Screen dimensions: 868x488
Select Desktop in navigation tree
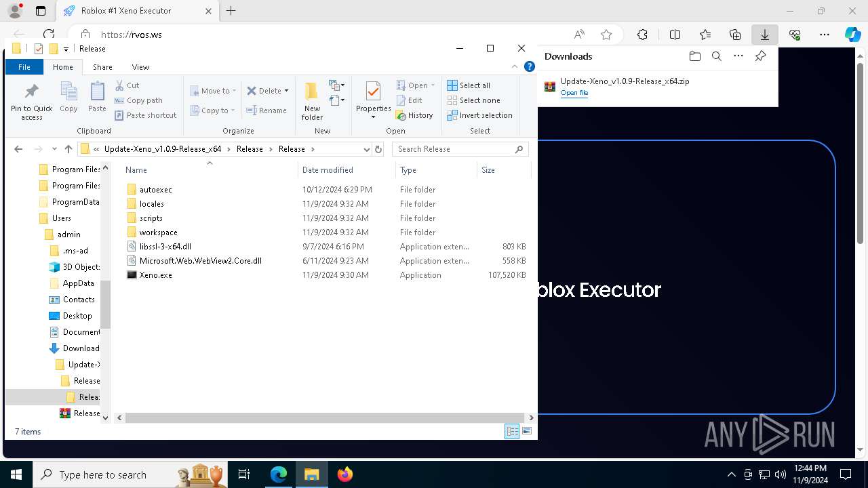tap(77, 316)
